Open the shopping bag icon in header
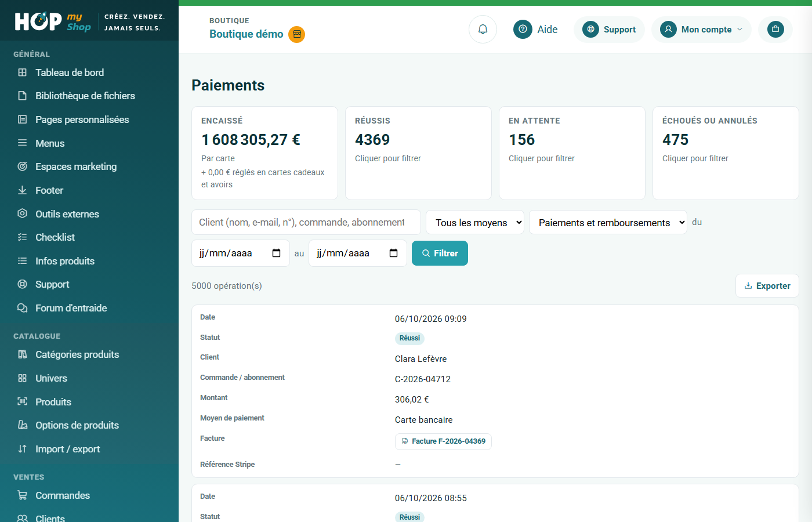The width and height of the screenshot is (812, 522). [x=775, y=29]
